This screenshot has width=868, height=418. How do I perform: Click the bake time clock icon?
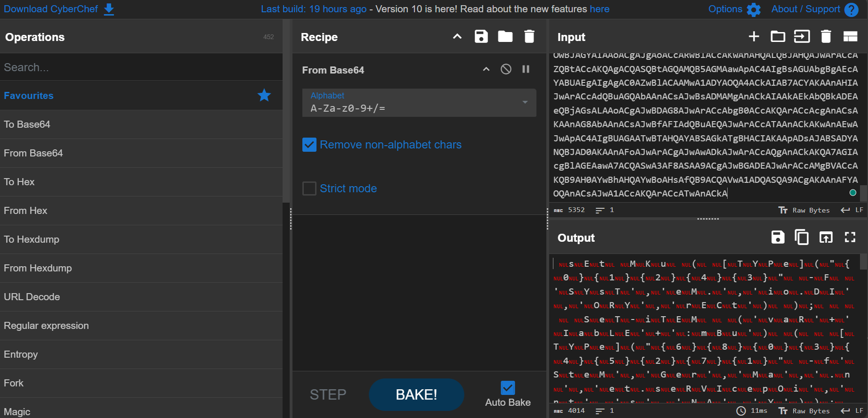tap(741, 411)
